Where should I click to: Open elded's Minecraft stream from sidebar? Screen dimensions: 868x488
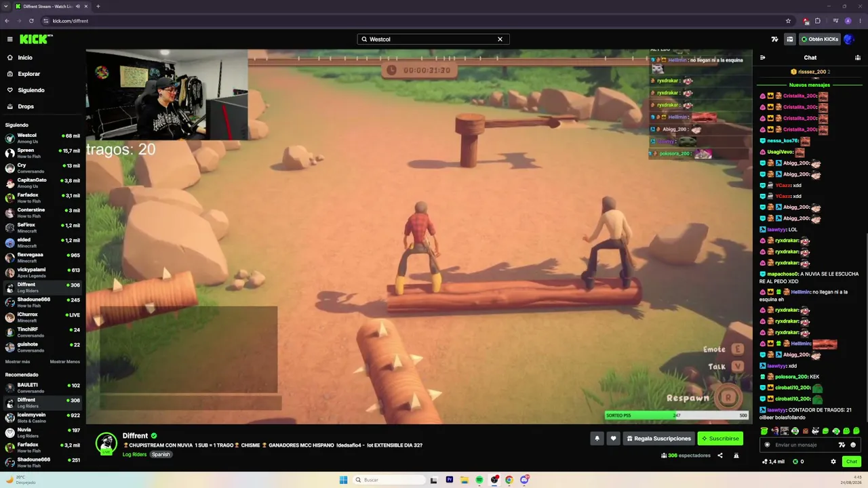[43, 242]
